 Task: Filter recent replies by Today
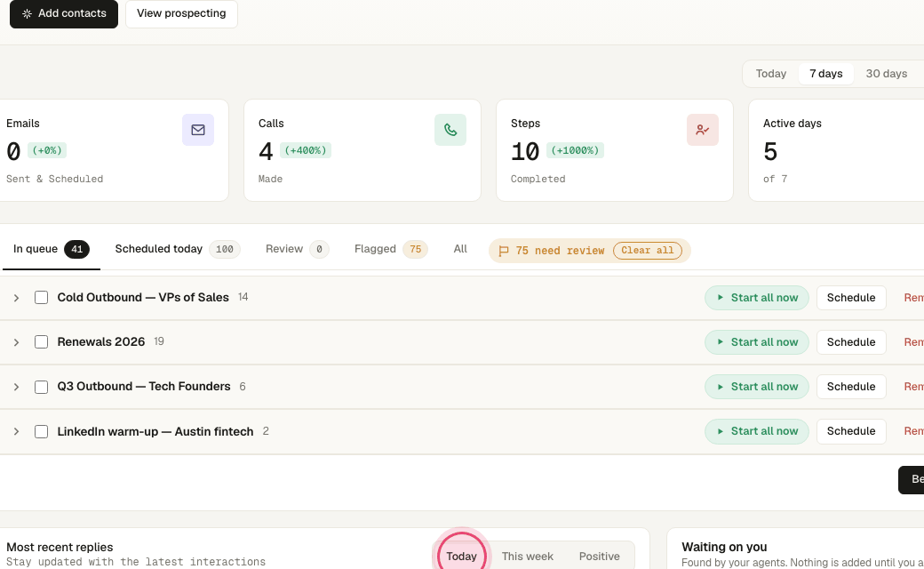[x=461, y=556]
